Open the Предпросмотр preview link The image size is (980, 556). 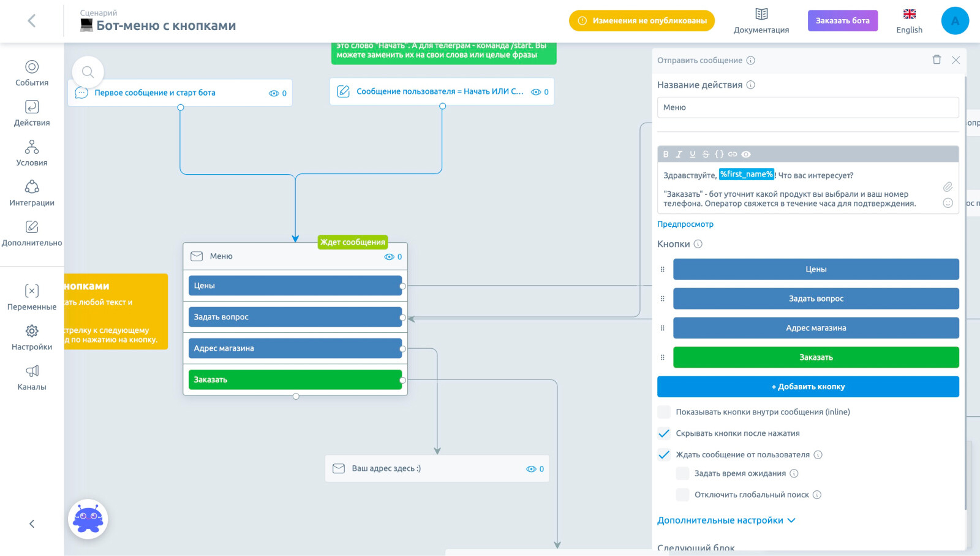coord(685,224)
